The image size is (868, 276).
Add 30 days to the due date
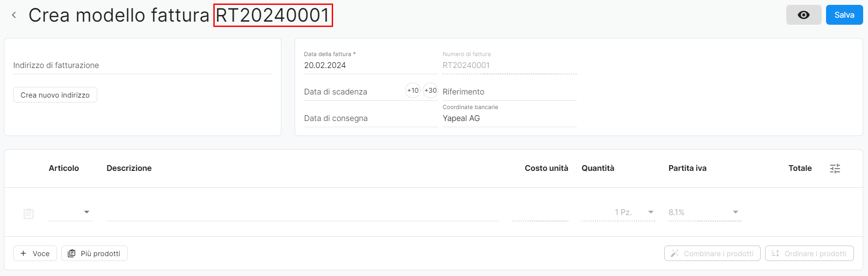pos(430,91)
